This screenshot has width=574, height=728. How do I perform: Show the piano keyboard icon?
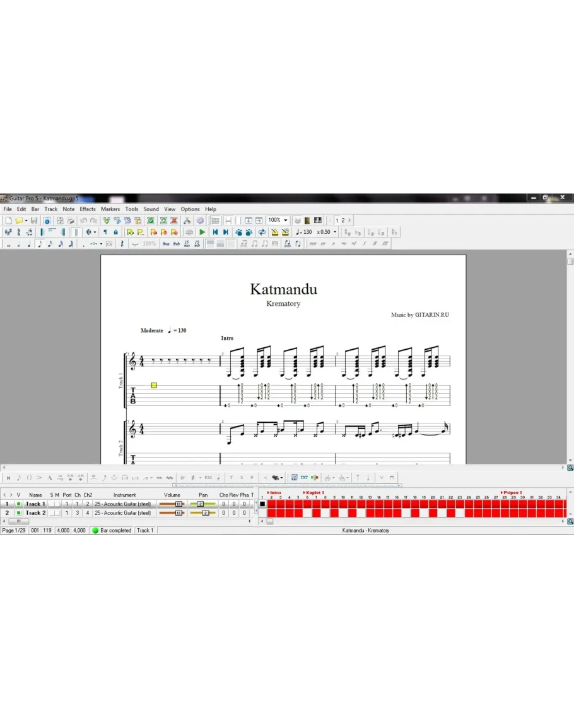317,221
